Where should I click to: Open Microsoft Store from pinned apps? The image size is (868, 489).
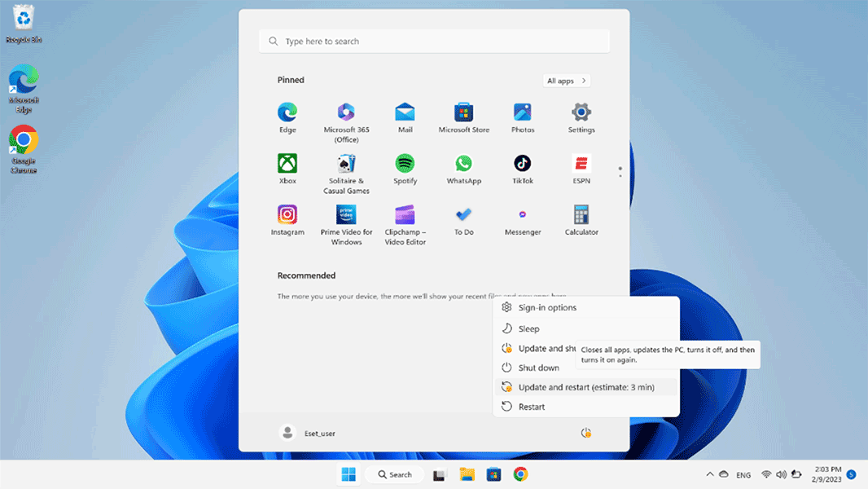tap(463, 112)
